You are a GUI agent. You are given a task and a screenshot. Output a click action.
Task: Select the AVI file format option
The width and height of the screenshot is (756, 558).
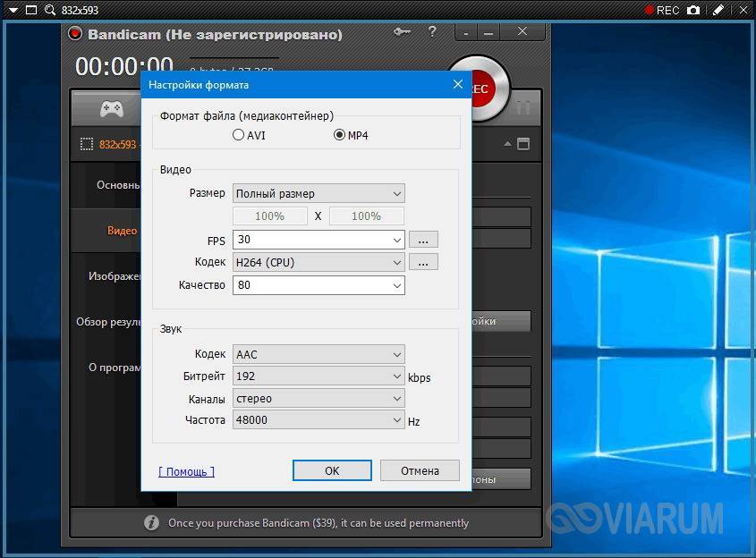click(x=238, y=135)
